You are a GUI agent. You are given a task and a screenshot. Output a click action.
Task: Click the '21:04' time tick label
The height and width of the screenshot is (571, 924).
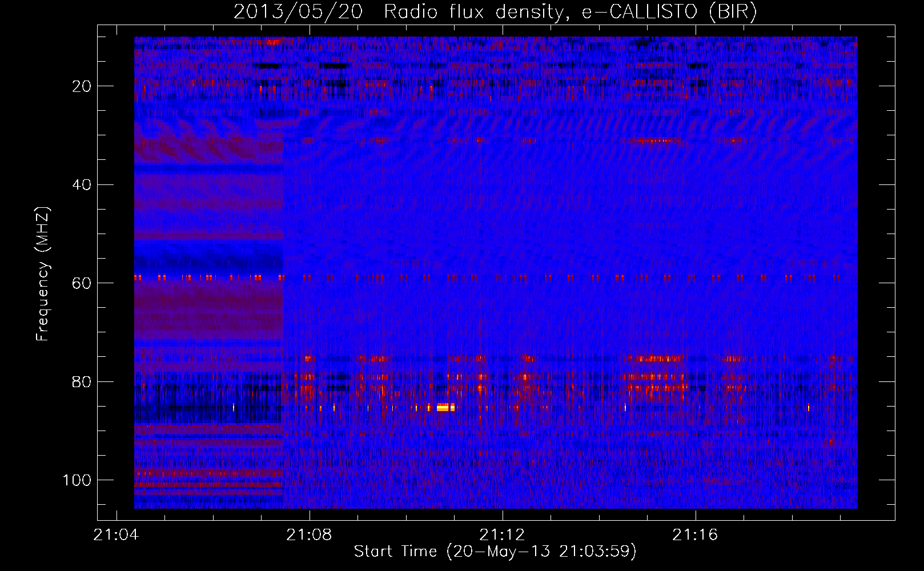(116, 535)
